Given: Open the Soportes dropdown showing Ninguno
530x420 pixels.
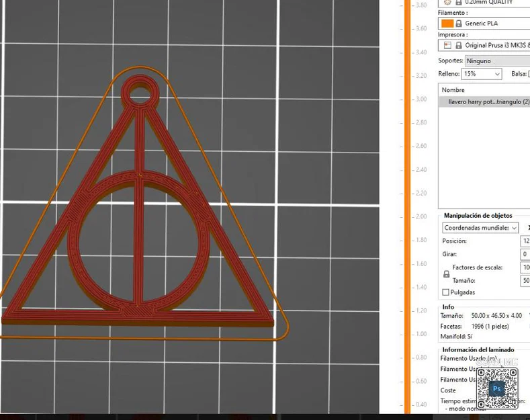Looking at the screenshot, I should (x=498, y=61).
